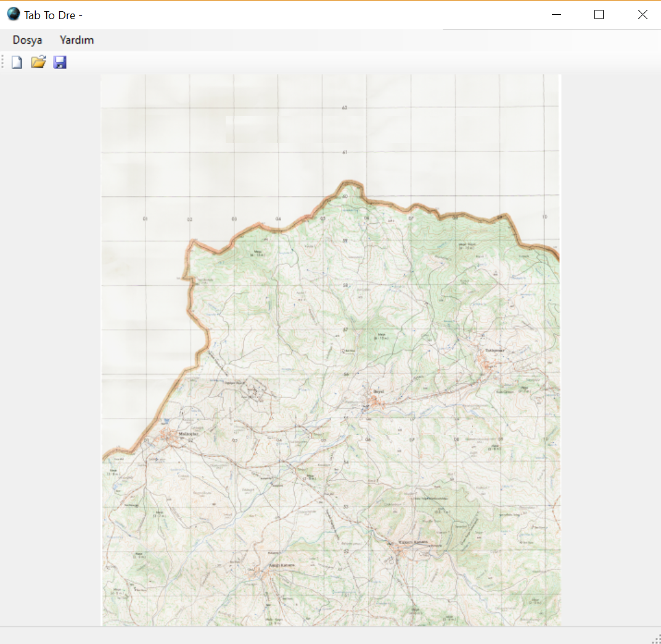Close the Tab To Dre window
Image resolution: width=661 pixels, height=644 pixels.
point(643,15)
